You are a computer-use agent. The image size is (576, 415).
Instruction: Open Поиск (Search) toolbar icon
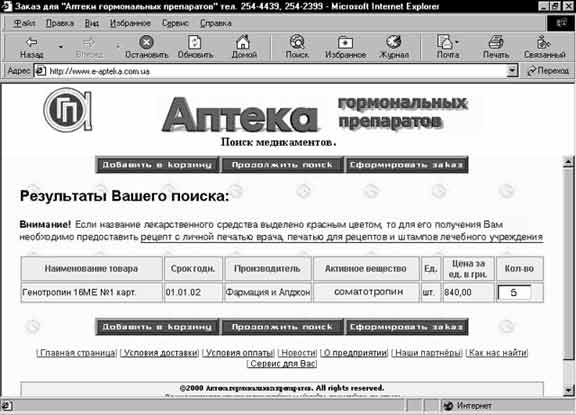tap(297, 47)
